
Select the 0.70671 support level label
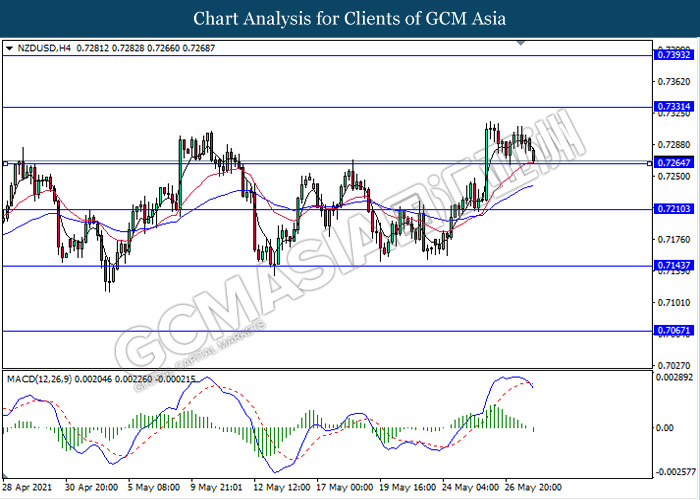674,331
